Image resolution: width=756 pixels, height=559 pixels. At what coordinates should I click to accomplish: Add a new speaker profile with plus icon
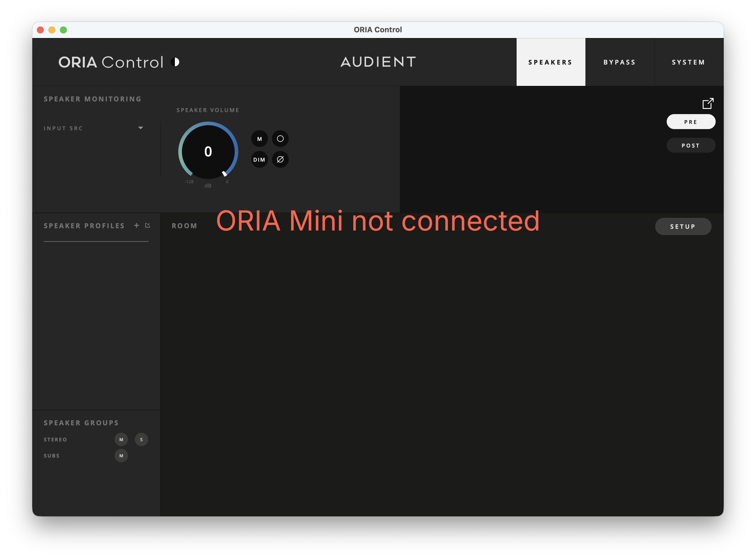click(136, 225)
